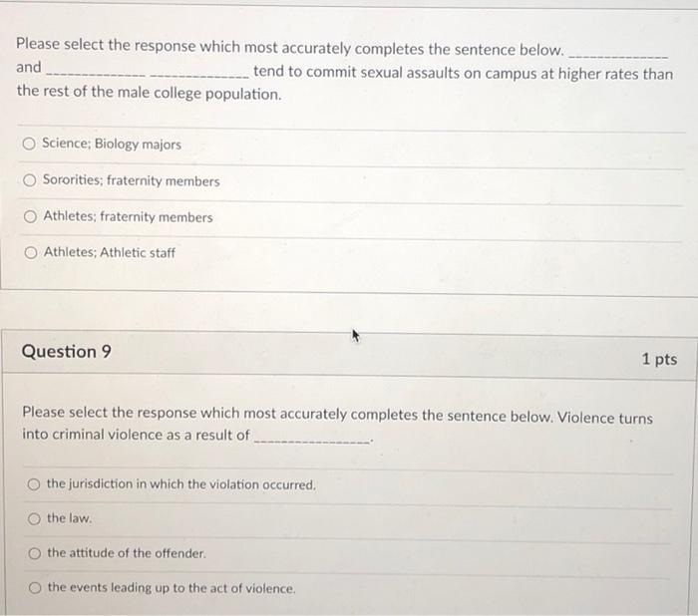The width and height of the screenshot is (698, 616).
Task: Click the "Athletes; Athletic staff" answer text
Action: [x=109, y=253]
